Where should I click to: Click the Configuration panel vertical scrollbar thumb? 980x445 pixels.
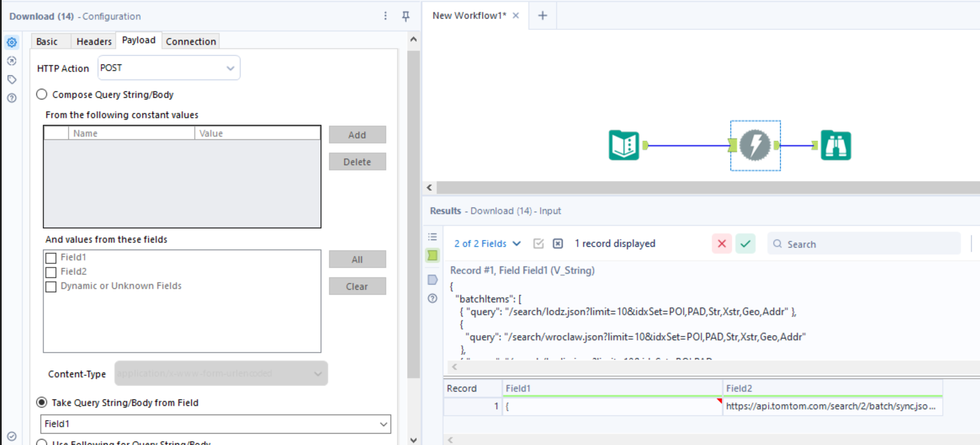(413, 214)
